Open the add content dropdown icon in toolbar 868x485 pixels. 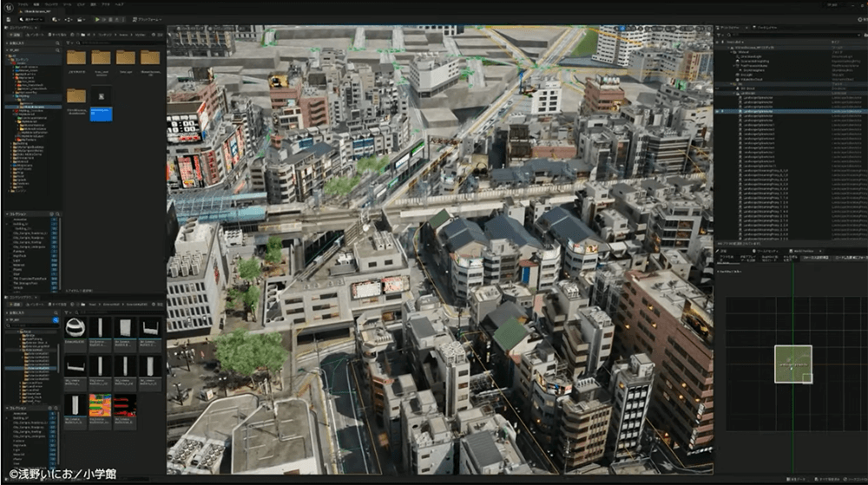click(x=56, y=19)
